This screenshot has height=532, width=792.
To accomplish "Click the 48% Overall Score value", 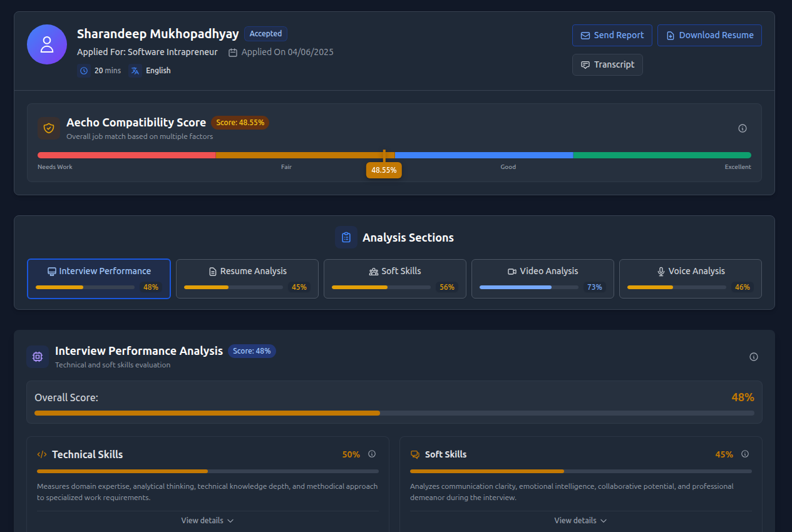I will [743, 397].
